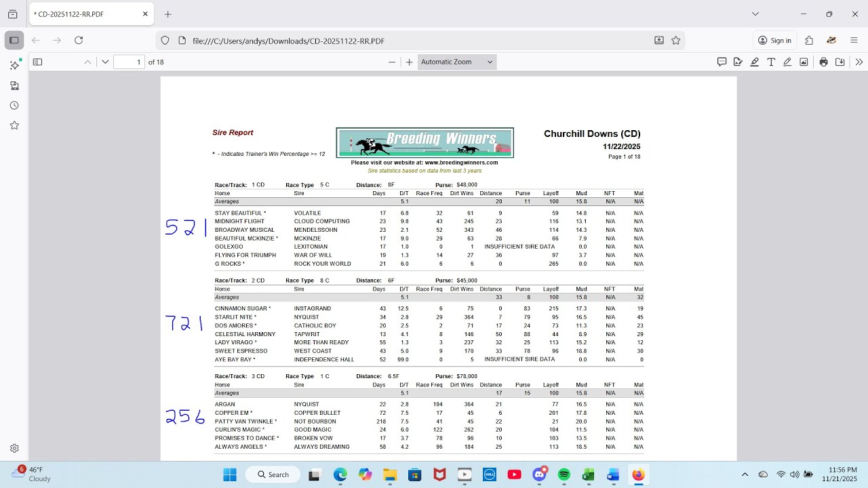
Task: Close the CD-20251122-RR.PDF tab
Action: pyautogui.click(x=145, y=14)
